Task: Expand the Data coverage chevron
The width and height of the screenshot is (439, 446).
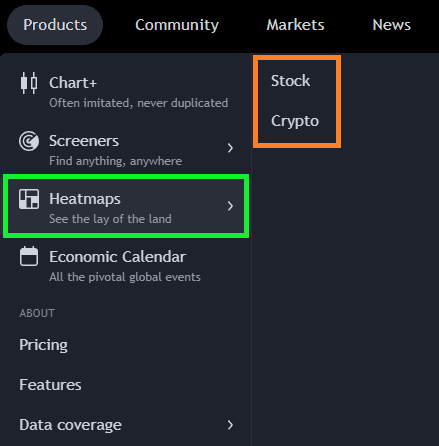Action: [x=230, y=425]
